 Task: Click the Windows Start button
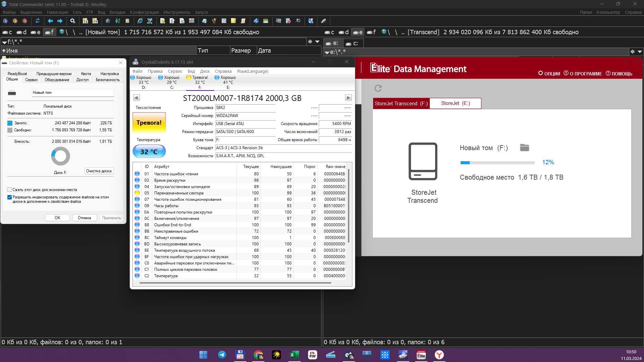point(203,355)
